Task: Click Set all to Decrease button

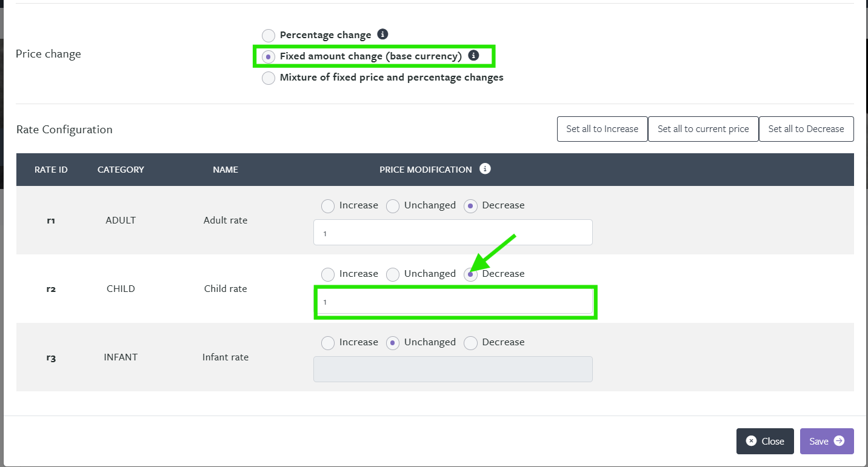Action: 806,129
